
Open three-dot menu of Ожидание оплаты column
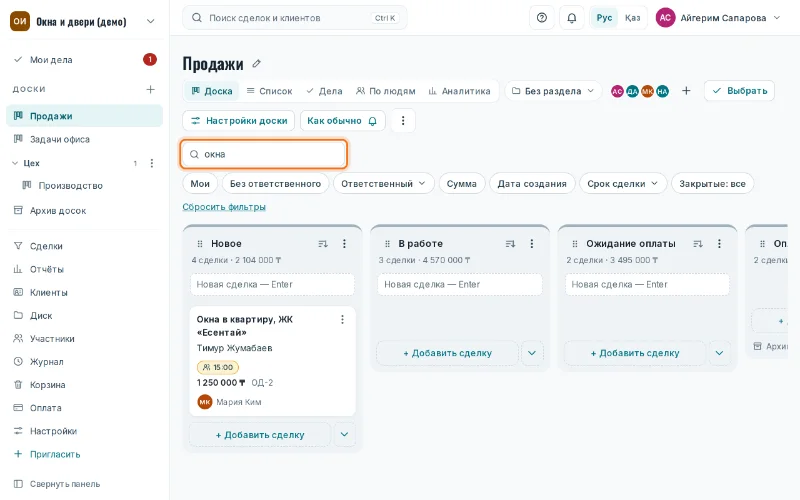pyautogui.click(x=719, y=244)
